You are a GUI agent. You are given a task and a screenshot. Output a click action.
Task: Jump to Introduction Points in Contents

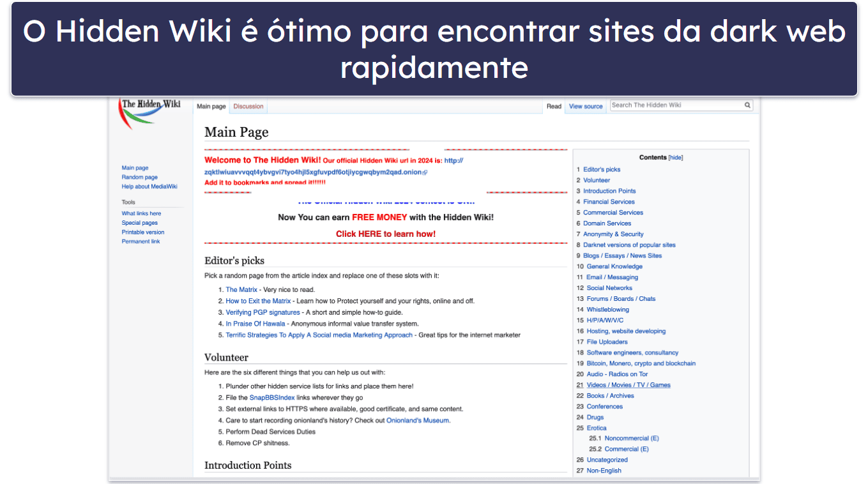(609, 191)
